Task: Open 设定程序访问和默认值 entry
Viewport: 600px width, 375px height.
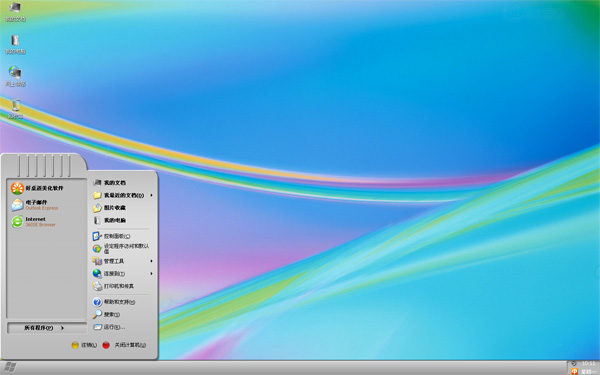Action: point(121,249)
